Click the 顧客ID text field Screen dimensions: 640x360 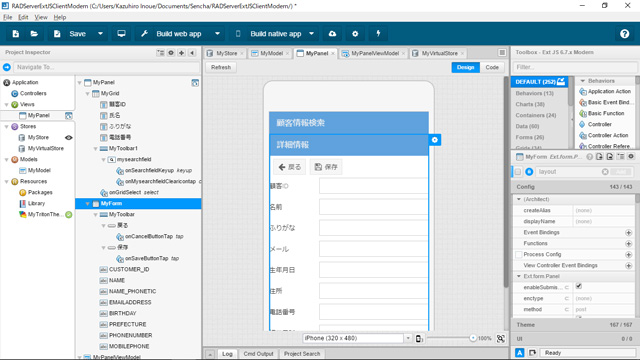[x=373, y=186]
